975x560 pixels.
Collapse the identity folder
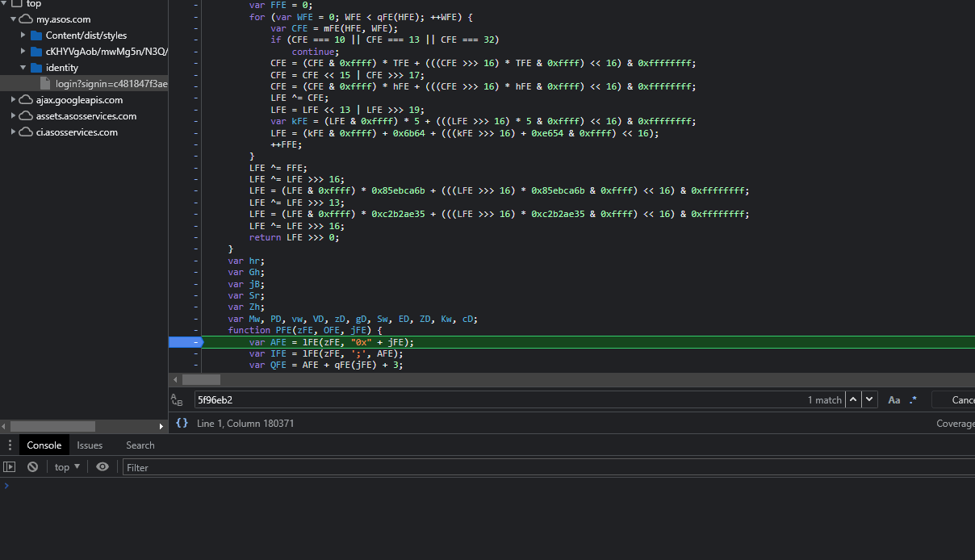coord(23,68)
